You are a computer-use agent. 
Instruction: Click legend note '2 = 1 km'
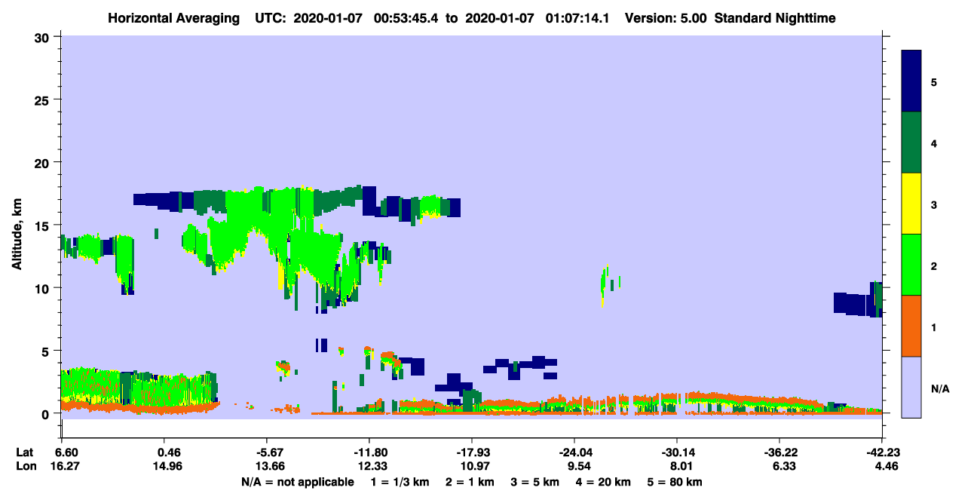[x=472, y=482]
